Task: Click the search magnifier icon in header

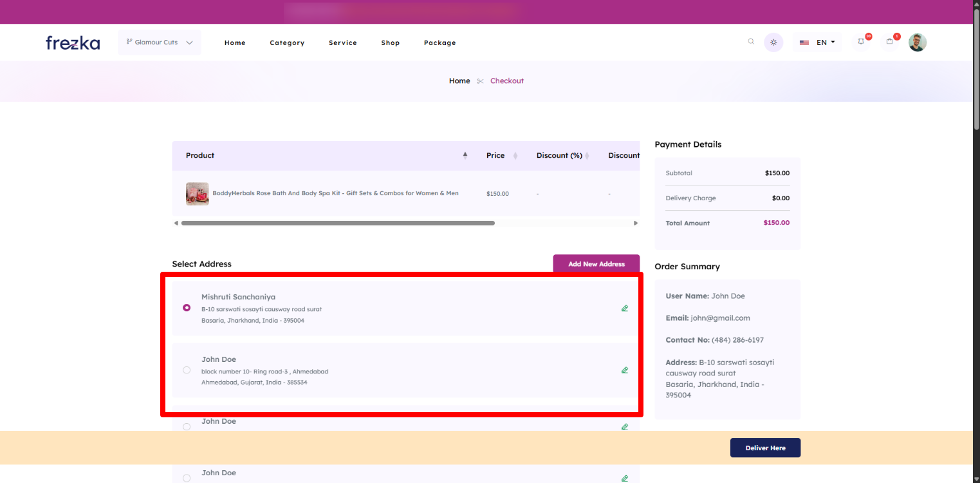Action: 751,42
